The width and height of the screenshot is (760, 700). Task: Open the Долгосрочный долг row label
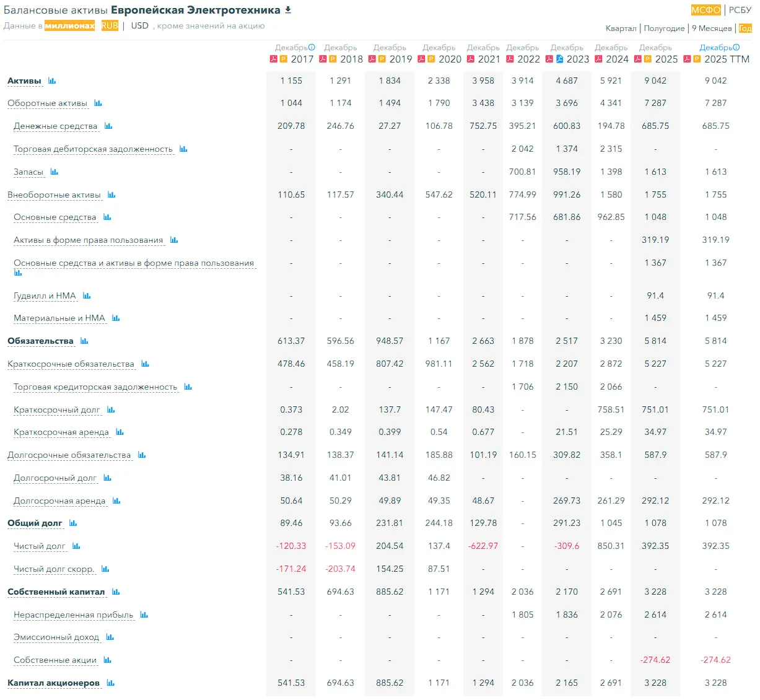(55, 478)
